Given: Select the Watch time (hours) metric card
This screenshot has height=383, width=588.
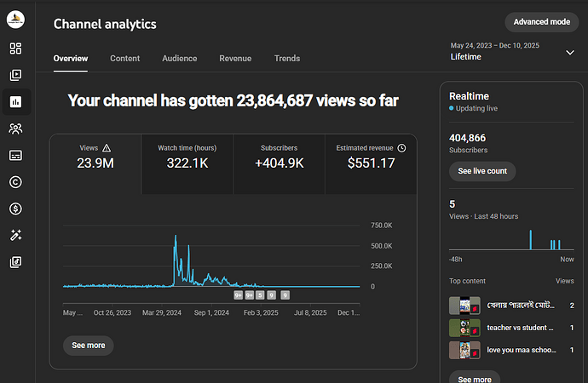Looking at the screenshot, I should tap(187, 164).
